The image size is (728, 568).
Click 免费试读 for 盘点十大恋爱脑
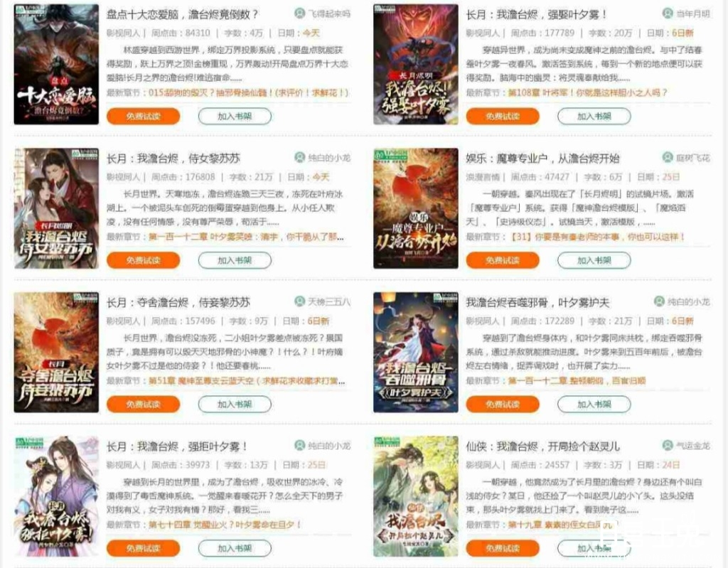[x=144, y=116]
